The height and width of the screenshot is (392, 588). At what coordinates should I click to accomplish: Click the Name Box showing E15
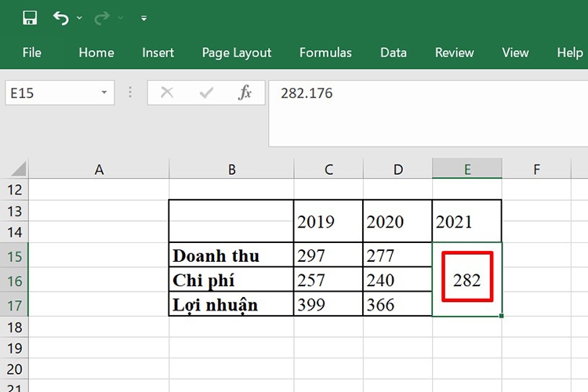pyautogui.click(x=53, y=93)
